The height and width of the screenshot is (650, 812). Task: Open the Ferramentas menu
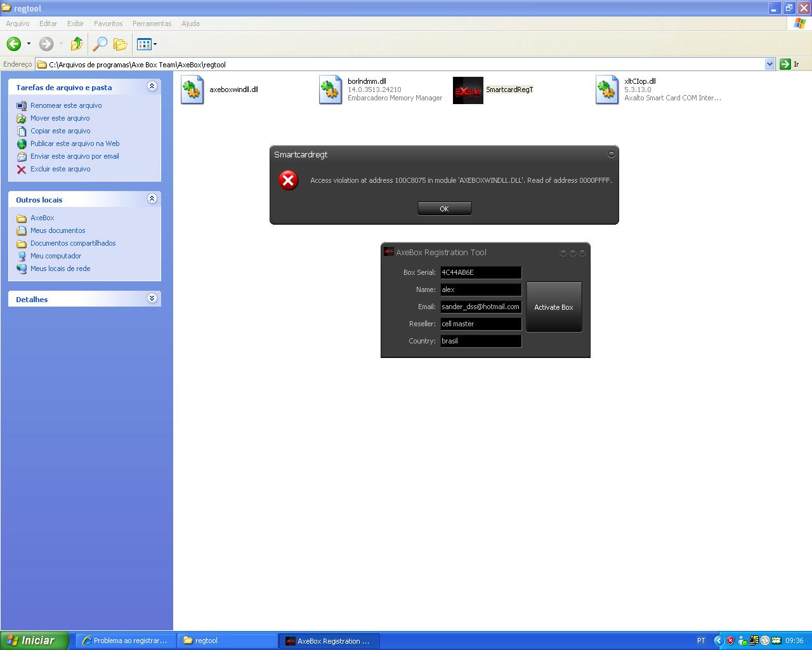point(152,23)
